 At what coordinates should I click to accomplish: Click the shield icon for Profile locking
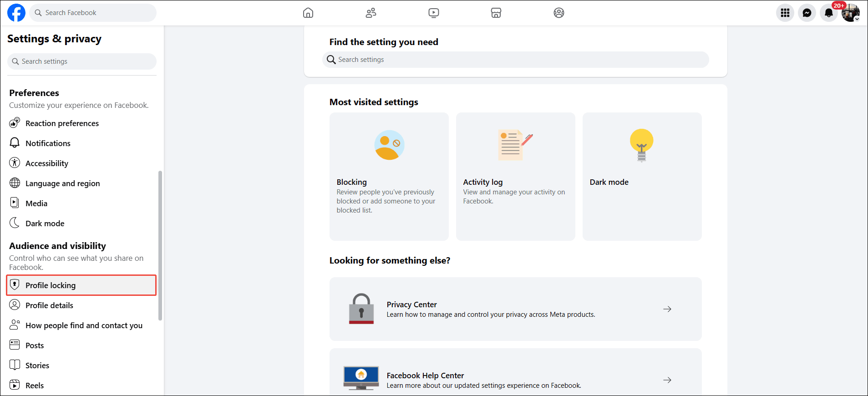tap(15, 284)
